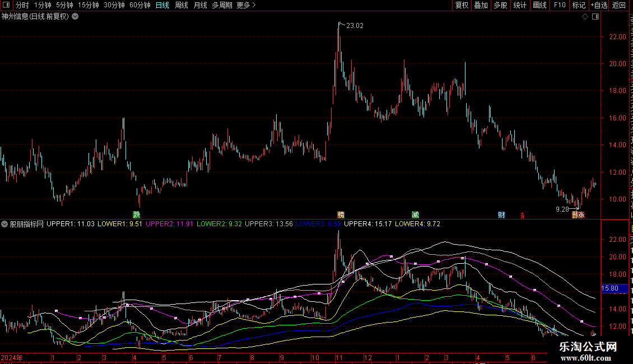Open the 股朋指标网 indicator dropdown arrow
This screenshot has height=364, width=633.
pyautogui.click(x=4, y=224)
